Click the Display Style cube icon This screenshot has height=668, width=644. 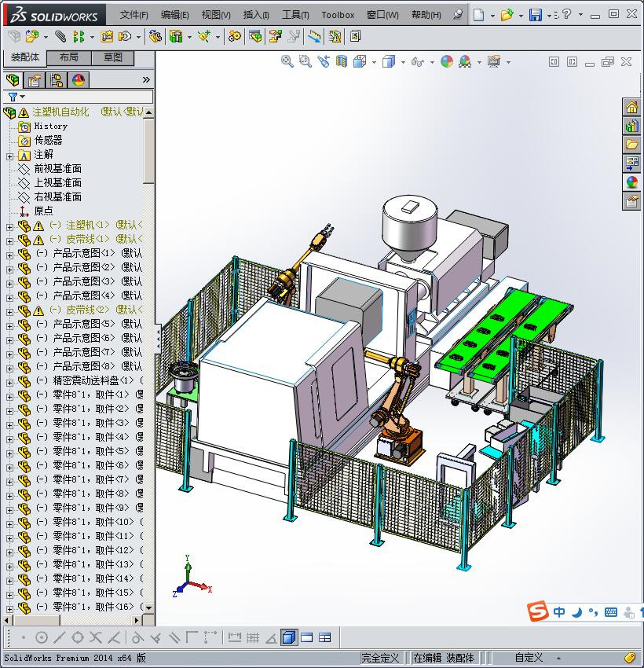click(389, 61)
